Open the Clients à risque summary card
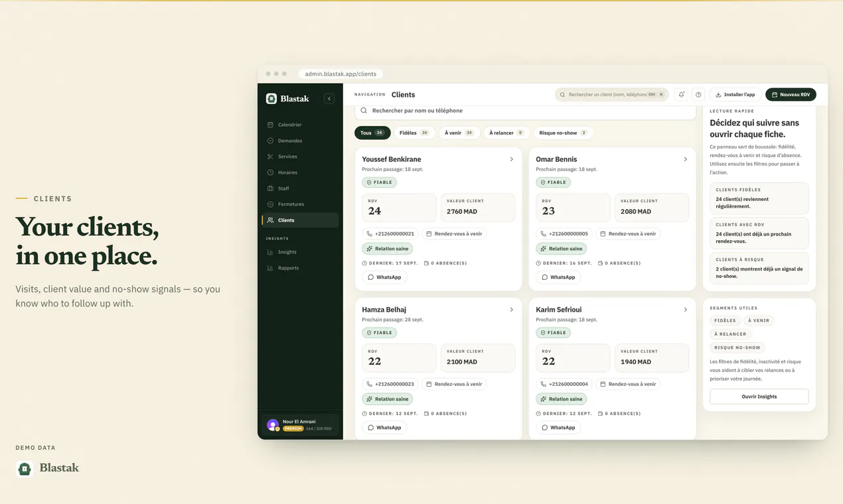This screenshot has height=504, width=843. pyautogui.click(x=759, y=269)
